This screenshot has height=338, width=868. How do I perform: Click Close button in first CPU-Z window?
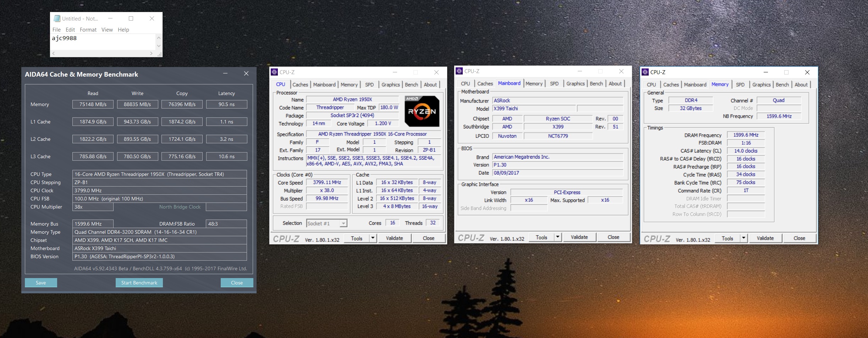click(428, 238)
